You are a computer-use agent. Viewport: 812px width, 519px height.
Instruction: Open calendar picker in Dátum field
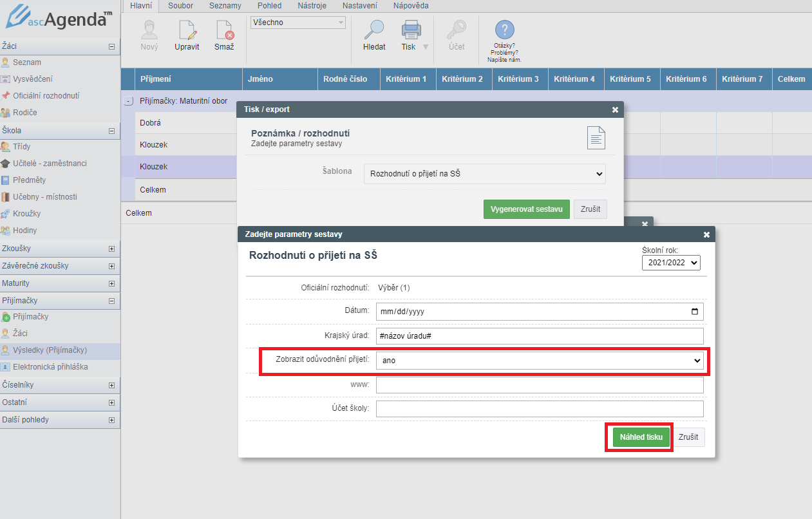click(694, 312)
